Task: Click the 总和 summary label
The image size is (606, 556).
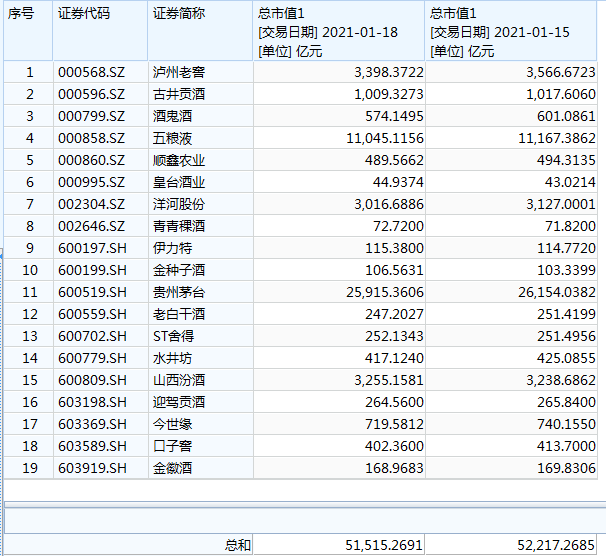Action: (x=238, y=545)
